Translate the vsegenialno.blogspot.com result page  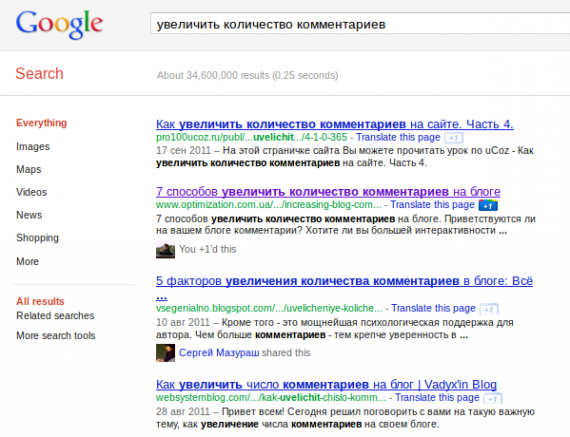coord(433,308)
